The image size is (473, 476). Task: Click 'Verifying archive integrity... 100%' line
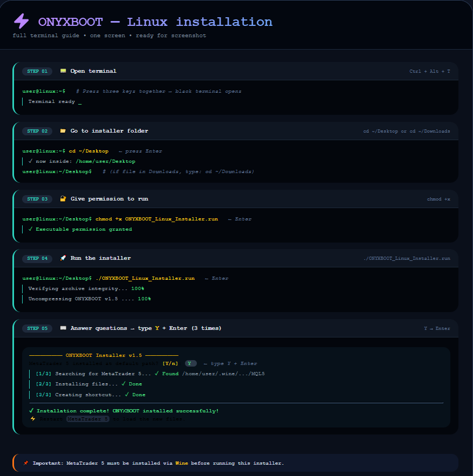click(86, 289)
